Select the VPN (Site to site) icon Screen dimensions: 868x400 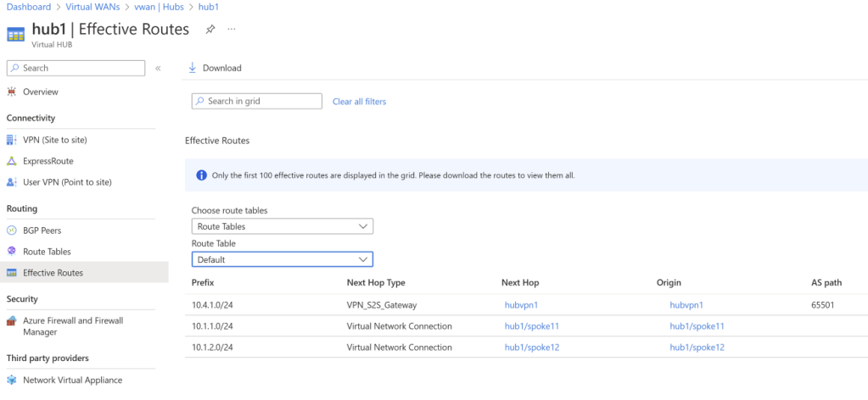click(12, 140)
